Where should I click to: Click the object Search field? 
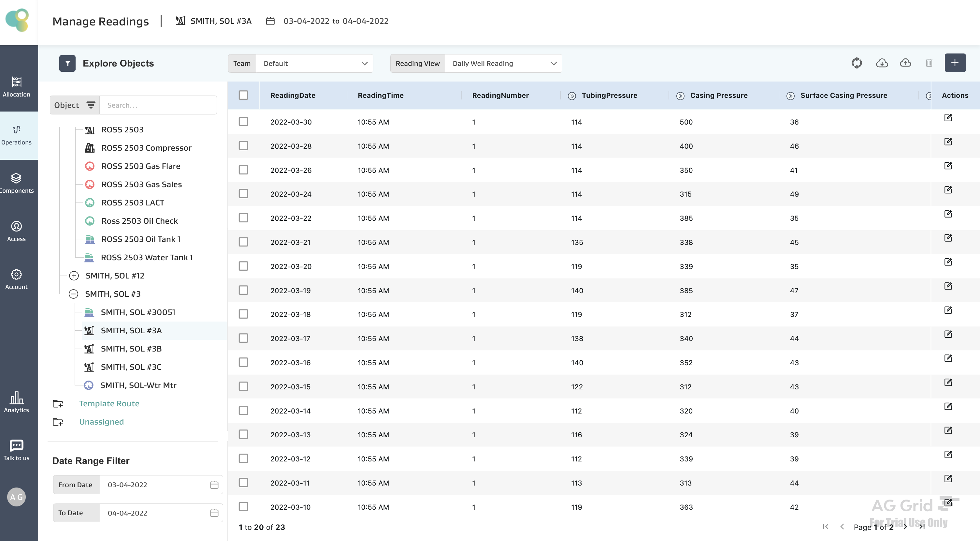point(158,105)
